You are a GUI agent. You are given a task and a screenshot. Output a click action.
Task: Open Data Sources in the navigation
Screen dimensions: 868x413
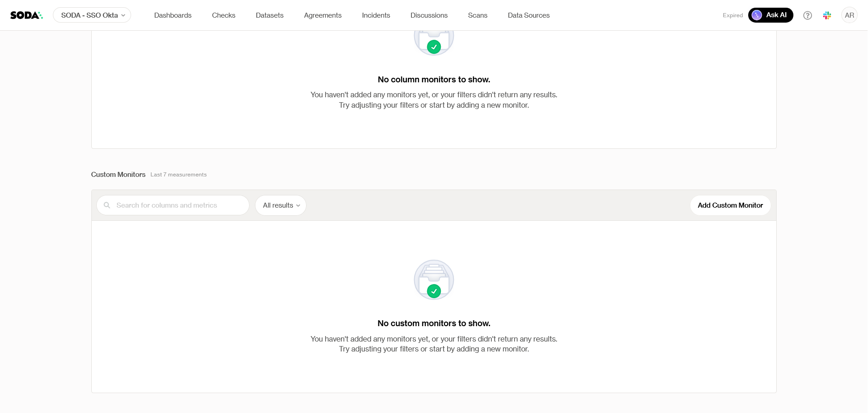click(528, 15)
